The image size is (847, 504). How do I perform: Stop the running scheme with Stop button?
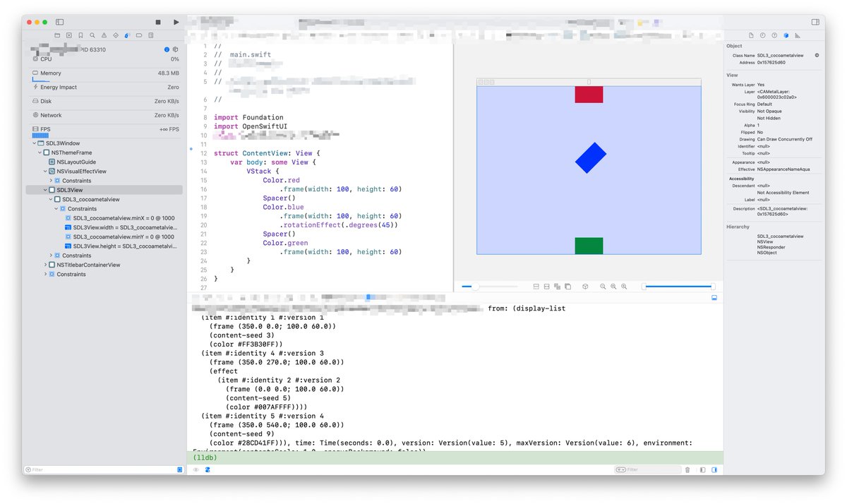click(x=158, y=23)
